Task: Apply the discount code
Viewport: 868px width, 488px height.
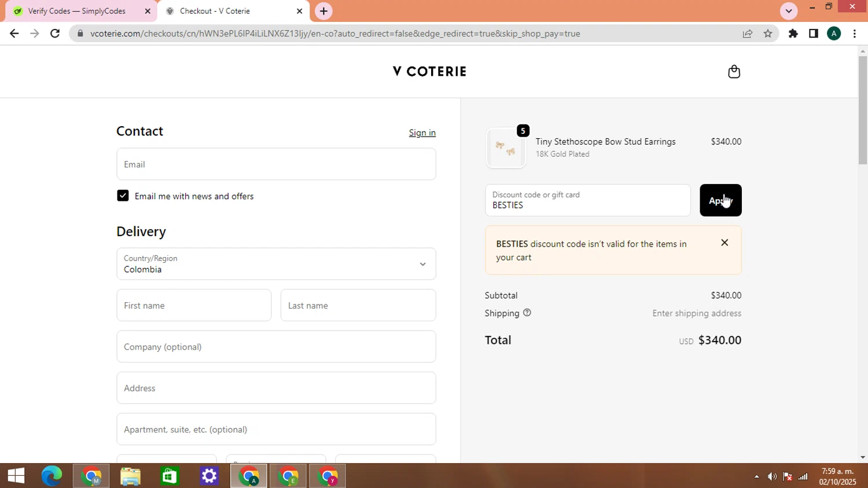Action: click(x=720, y=200)
